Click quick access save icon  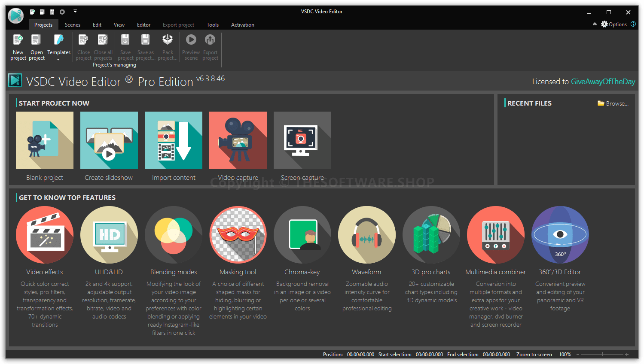point(52,12)
